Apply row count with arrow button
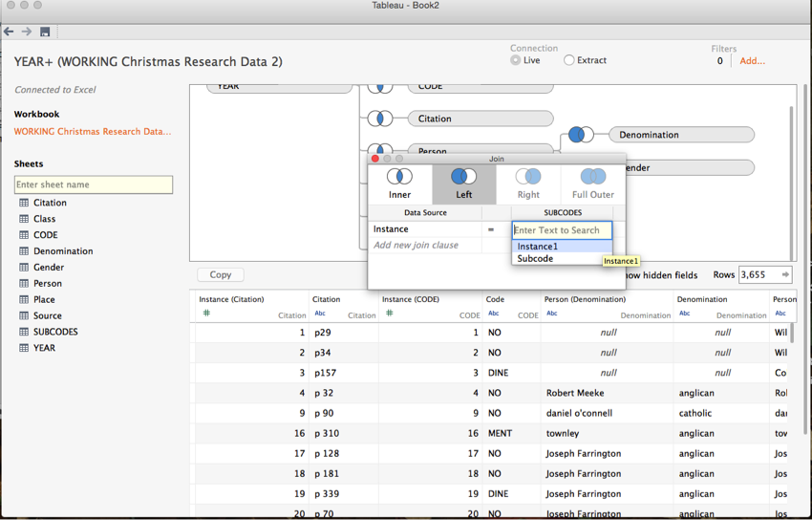 (785, 274)
